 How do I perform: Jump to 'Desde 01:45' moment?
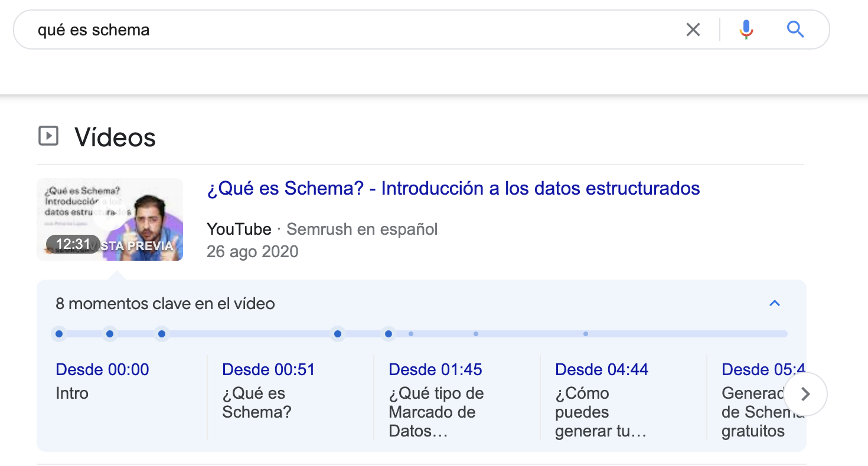point(435,370)
